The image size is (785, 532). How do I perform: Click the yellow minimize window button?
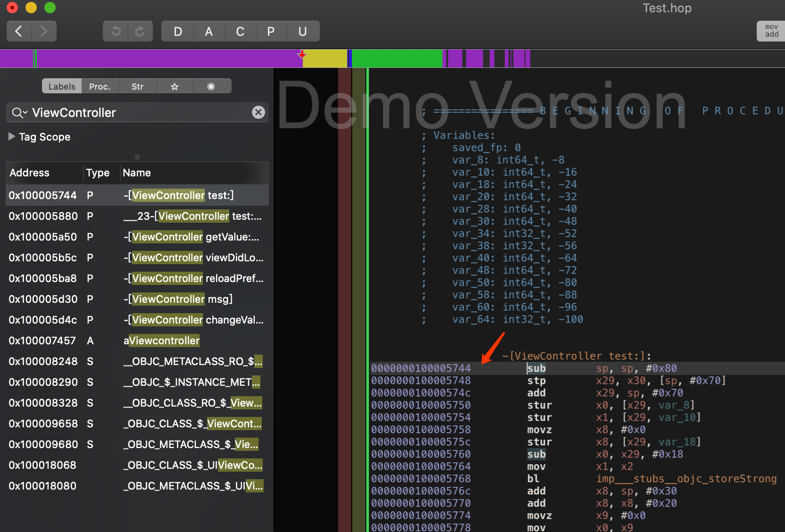pos(31,8)
